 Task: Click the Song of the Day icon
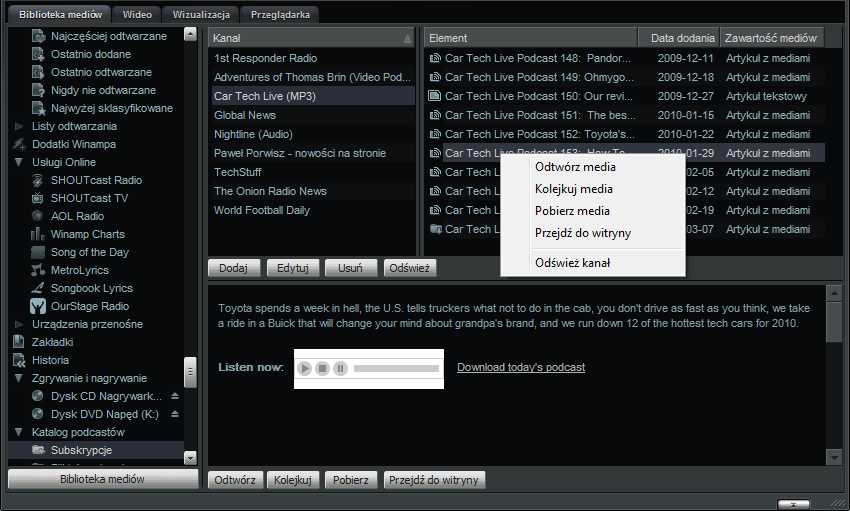point(37,252)
